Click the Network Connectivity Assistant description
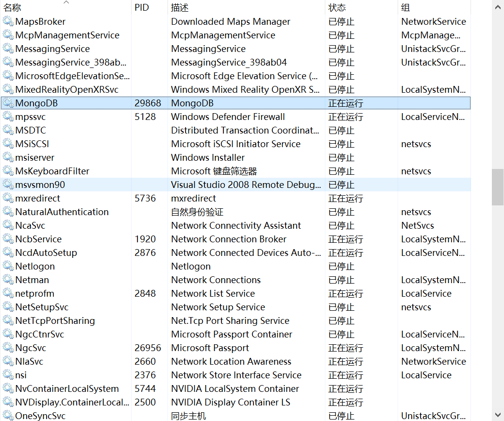 pos(236,225)
